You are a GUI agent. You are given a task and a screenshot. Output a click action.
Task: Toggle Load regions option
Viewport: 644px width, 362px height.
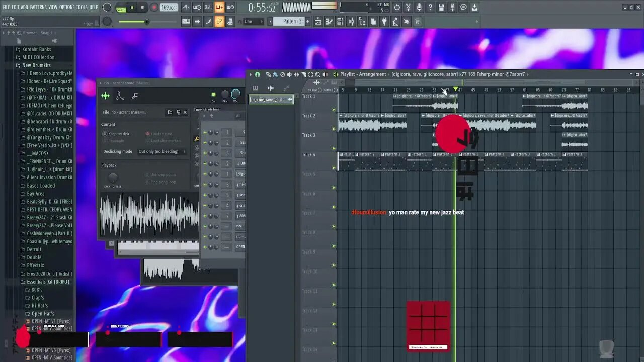[159, 134]
